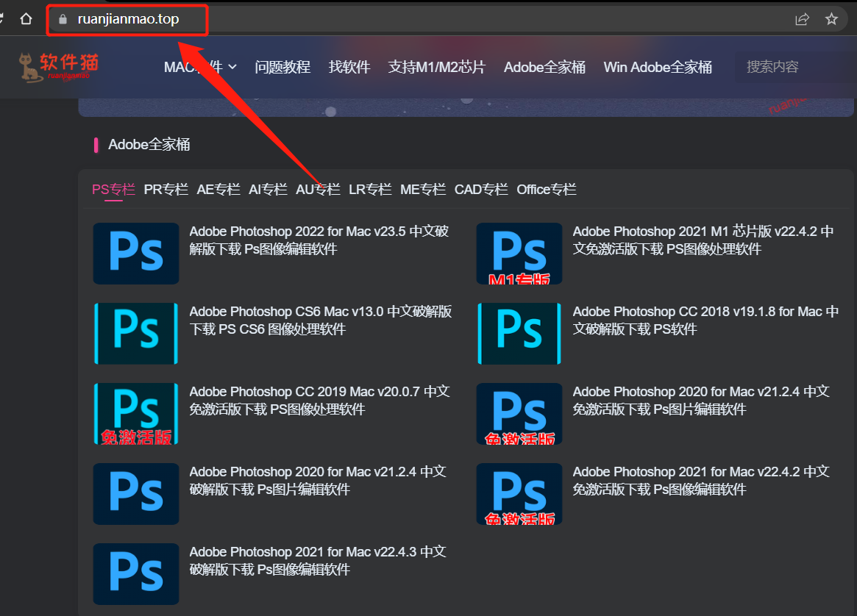Expand the MAC软件 dropdown menu
The height and width of the screenshot is (616, 857).
(x=200, y=67)
